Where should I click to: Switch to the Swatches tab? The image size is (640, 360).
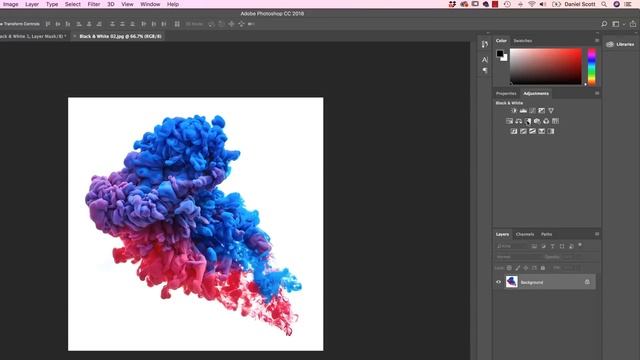click(x=522, y=41)
